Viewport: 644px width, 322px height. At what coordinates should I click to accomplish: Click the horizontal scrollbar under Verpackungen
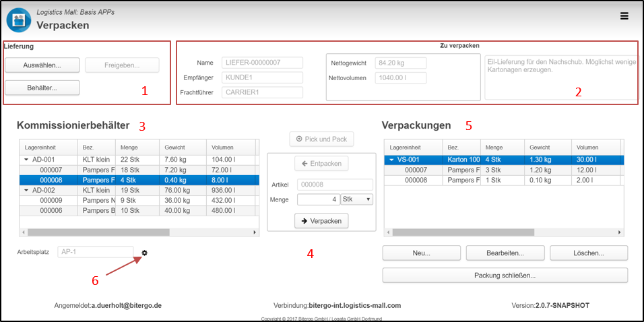[463, 232]
